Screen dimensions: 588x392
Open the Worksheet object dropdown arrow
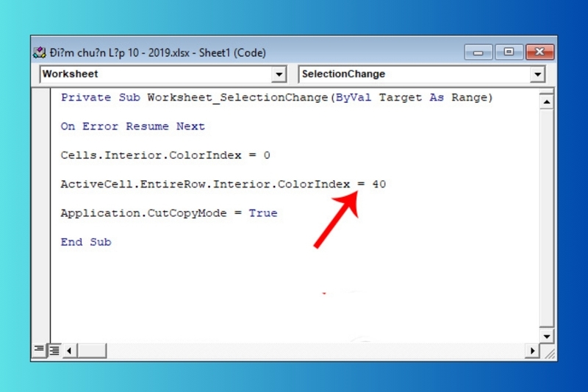pos(279,74)
